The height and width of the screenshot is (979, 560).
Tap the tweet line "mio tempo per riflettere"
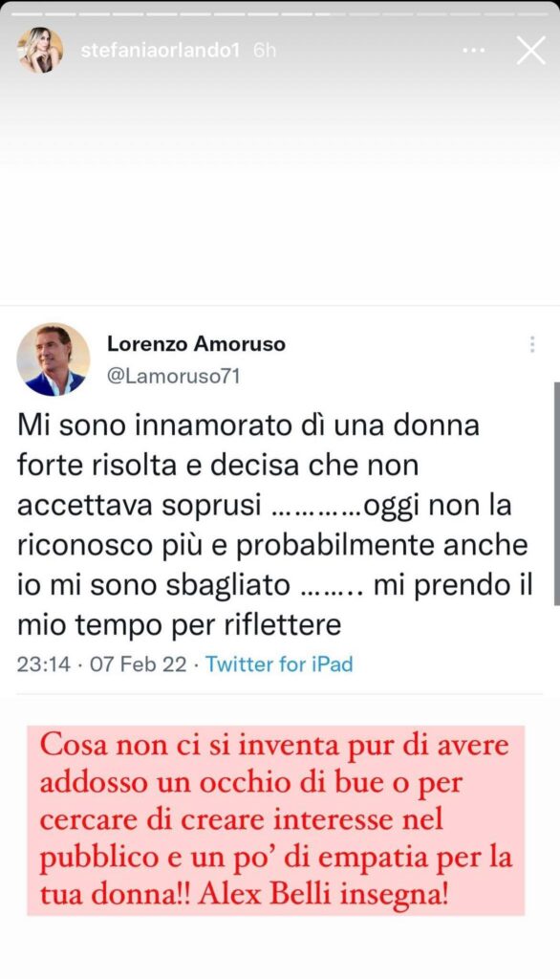click(x=179, y=625)
